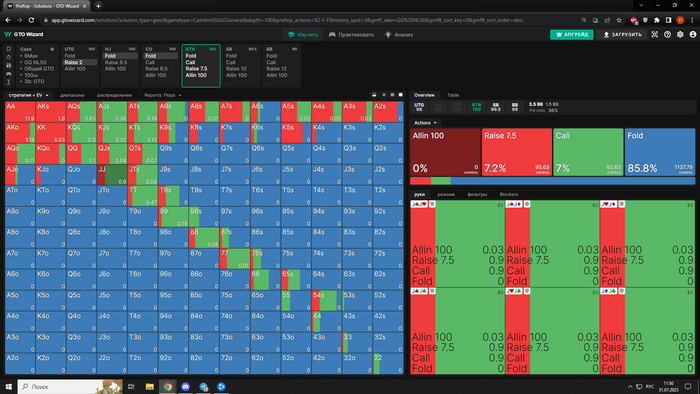Select the blue Fold action box
The image size is (700, 394).
tap(660, 152)
